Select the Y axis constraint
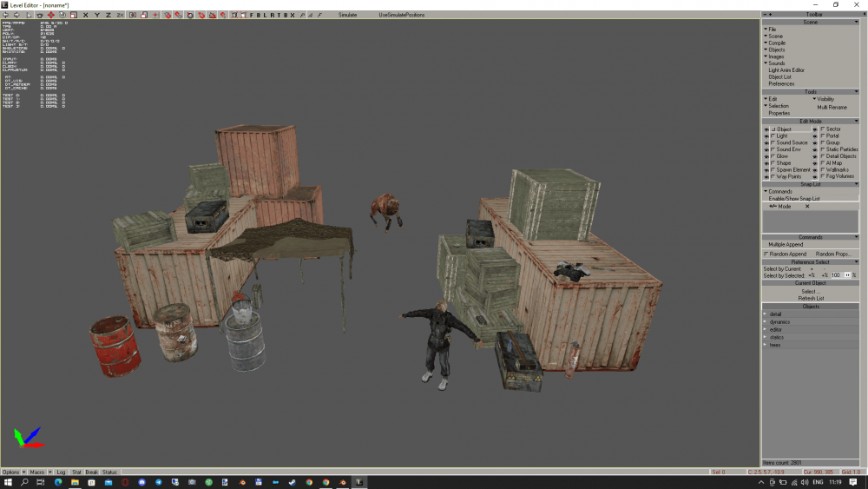Image resolution: width=868 pixels, height=489 pixels. click(x=96, y=15)
